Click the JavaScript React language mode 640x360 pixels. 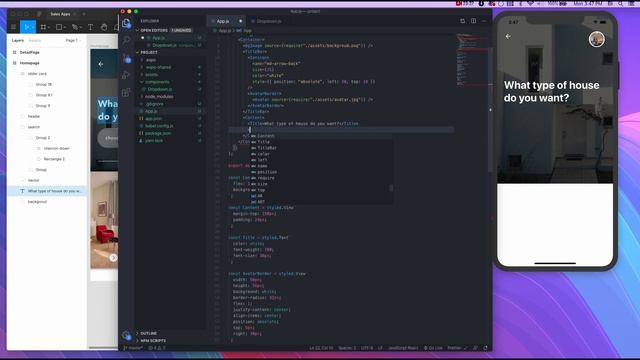pos(403,348)
